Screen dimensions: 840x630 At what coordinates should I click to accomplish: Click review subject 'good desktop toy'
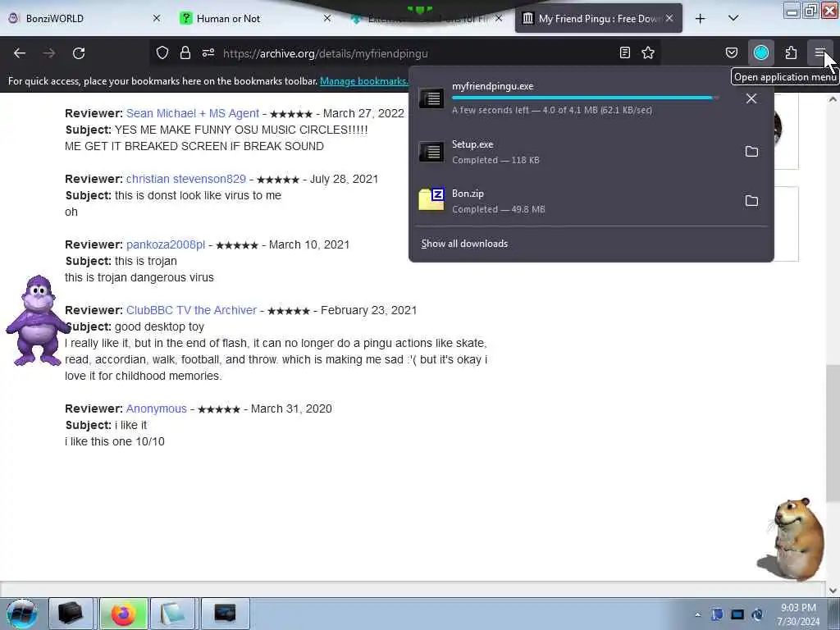coord(159,326)
